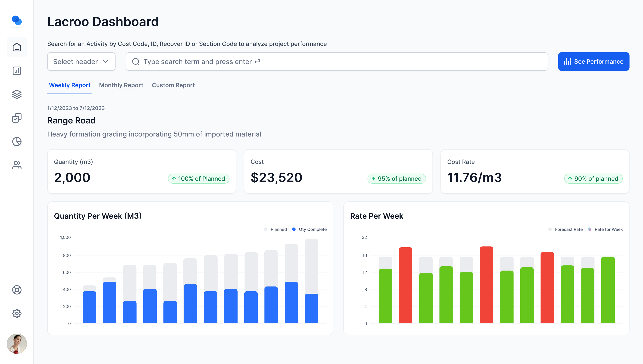The image size is (643, 364).
Task: Open the lifebuoy support sidebar icon
Action: (17, 290)
